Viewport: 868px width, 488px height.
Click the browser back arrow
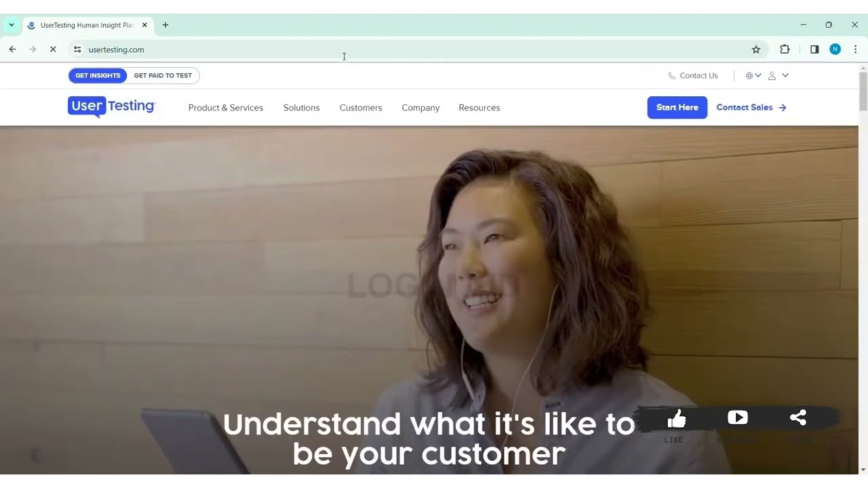tap(12, 49)
